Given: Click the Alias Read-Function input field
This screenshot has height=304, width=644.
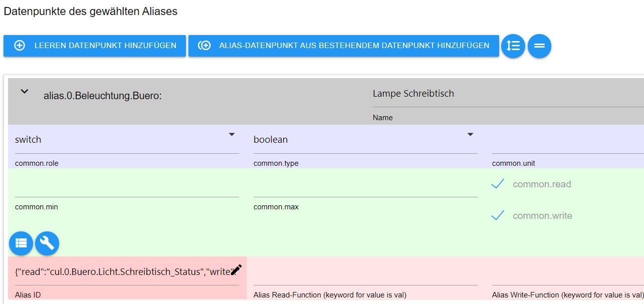Looking at the screenshot, I should (365, 273).
